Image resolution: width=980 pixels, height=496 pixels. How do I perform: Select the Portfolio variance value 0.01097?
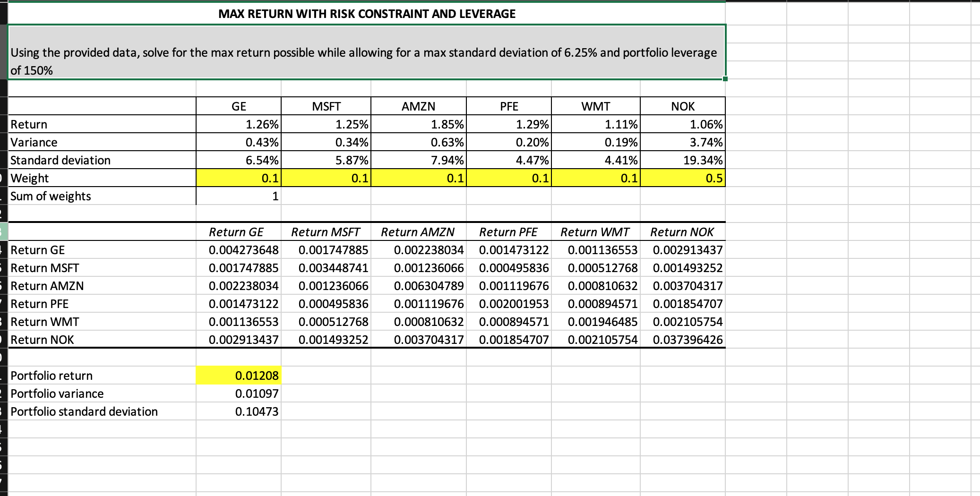coord(238,393)
